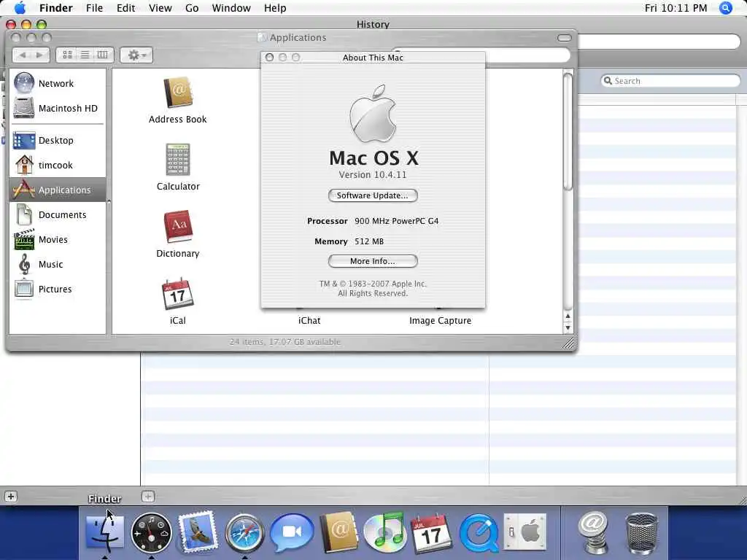Open the Help menu
747x560 pixels.
(275, 8)
